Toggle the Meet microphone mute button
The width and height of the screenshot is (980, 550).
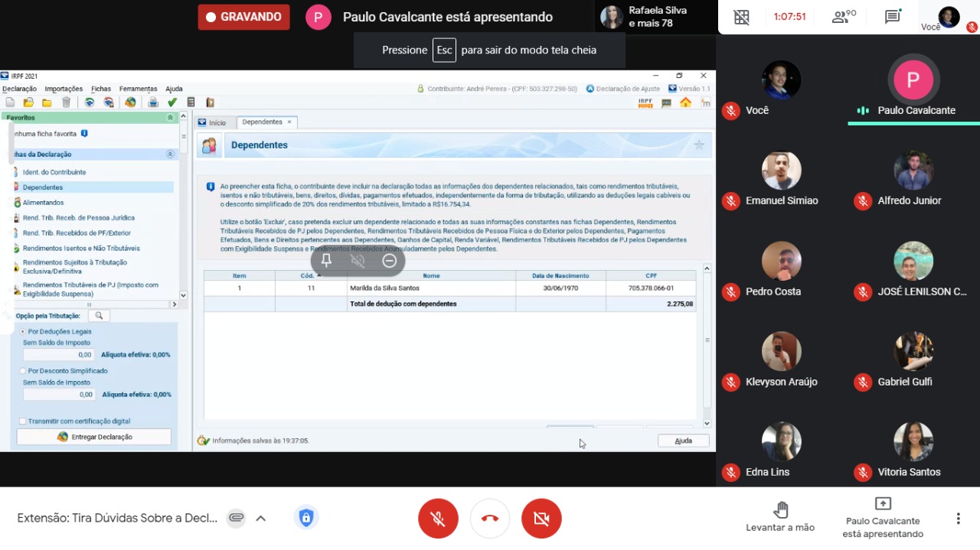[438, 519]
